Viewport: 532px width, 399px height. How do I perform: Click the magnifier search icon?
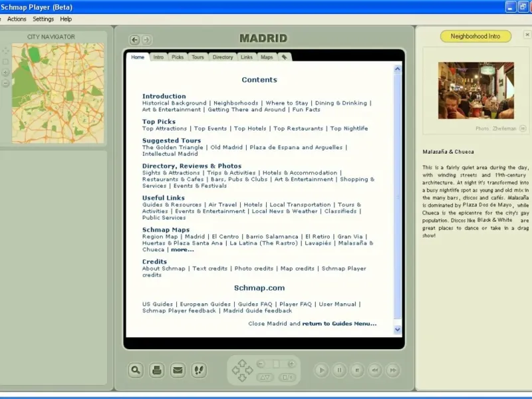136,370
